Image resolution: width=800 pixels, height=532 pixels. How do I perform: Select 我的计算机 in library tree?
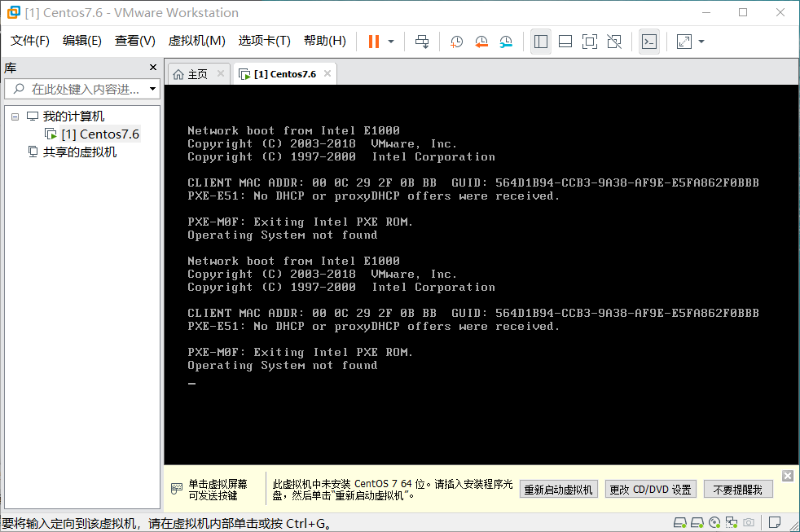pos(73,117)
